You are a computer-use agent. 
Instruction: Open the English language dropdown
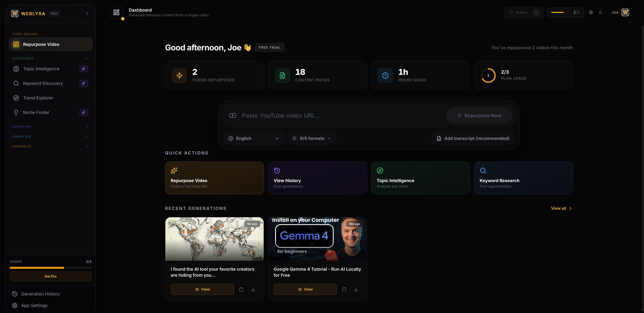(254, 138)
